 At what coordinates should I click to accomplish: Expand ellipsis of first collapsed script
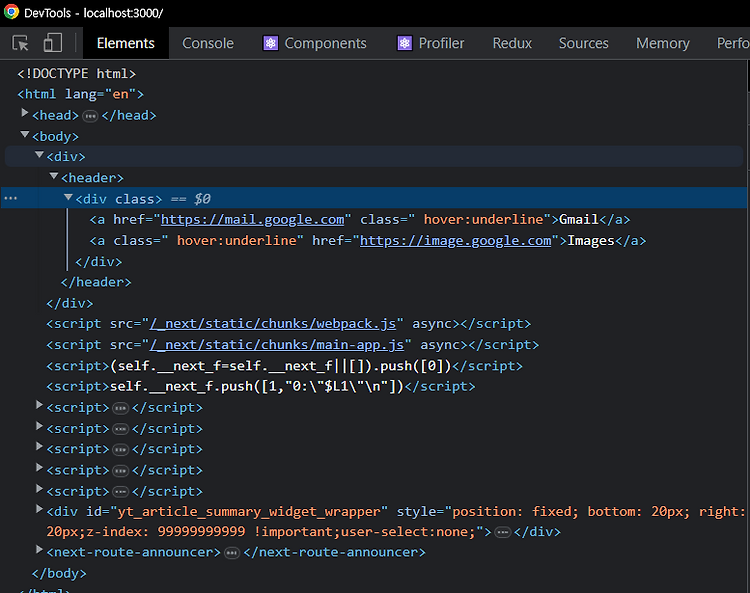point(120,408)
